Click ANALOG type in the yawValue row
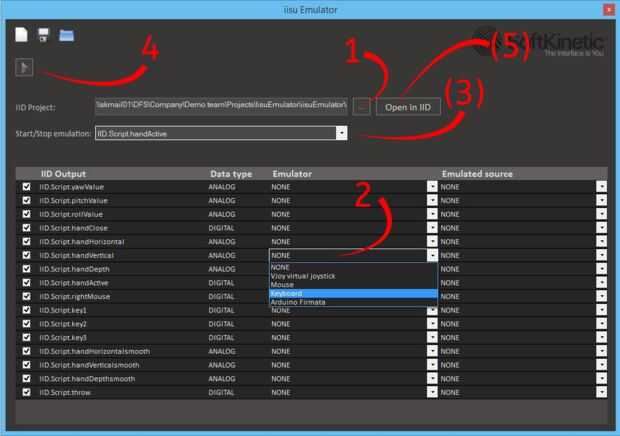Viewport: 620px width, 436px height. point(222,187)
